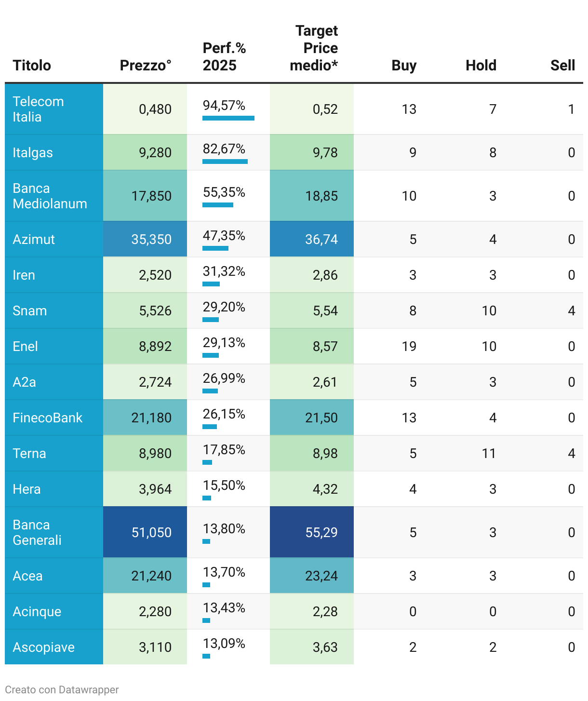Click the Hold column header

(481, 65)
